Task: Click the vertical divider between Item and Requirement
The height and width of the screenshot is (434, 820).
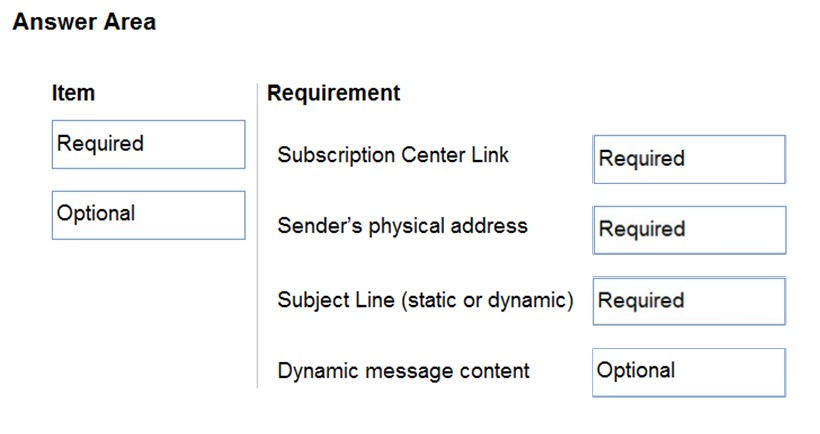Action: (257, 235)
